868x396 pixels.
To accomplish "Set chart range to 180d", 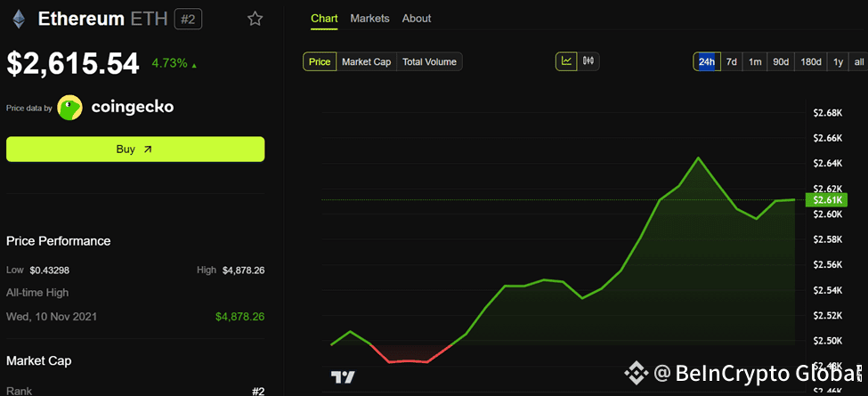I will click(x=811, y=62).
